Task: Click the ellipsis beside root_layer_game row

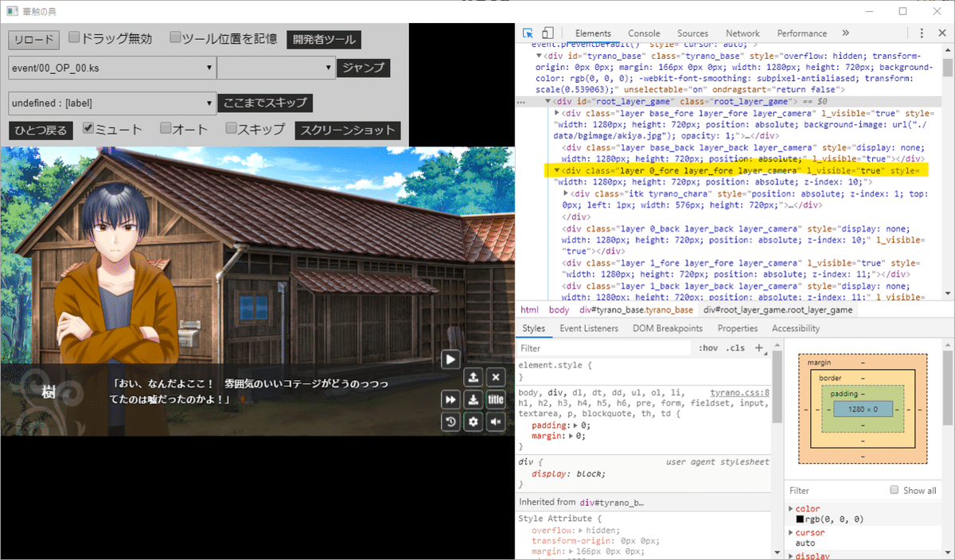Action: [520, 103]
